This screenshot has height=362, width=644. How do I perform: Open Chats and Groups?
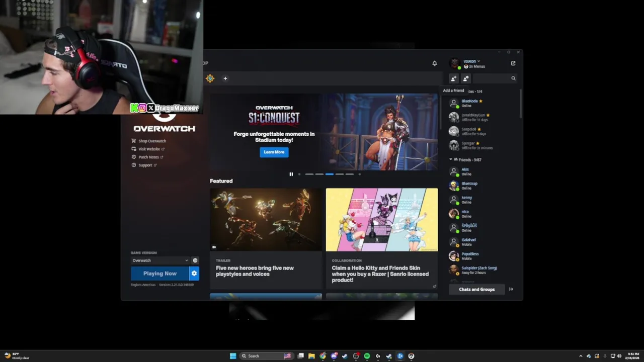tap(477, 289)
